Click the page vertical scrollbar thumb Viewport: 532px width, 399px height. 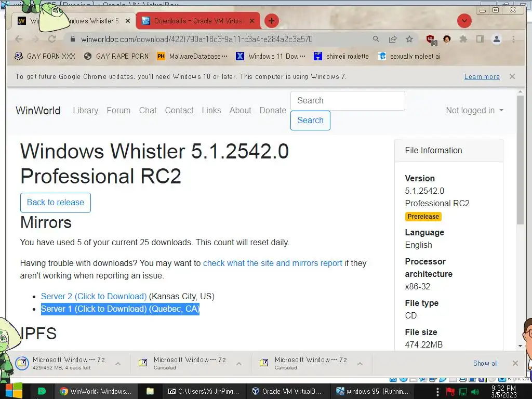pos(520,159)
